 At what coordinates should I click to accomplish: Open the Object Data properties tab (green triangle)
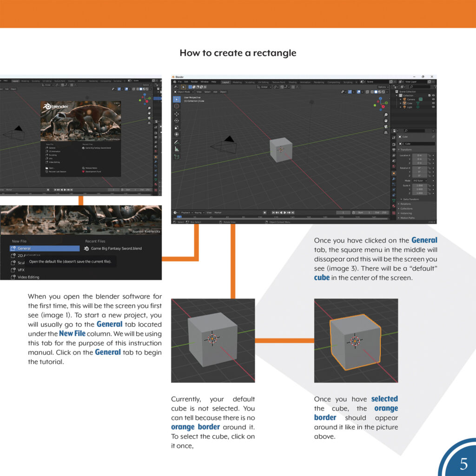[394, 201]
